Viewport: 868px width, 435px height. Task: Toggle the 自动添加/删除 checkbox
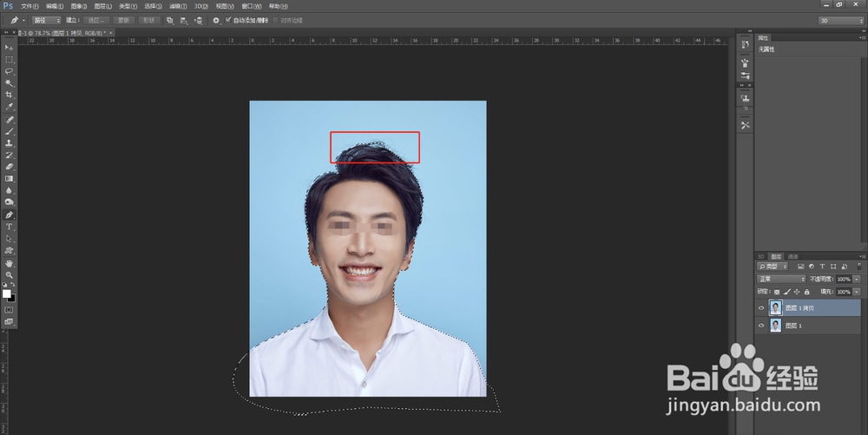228,19
